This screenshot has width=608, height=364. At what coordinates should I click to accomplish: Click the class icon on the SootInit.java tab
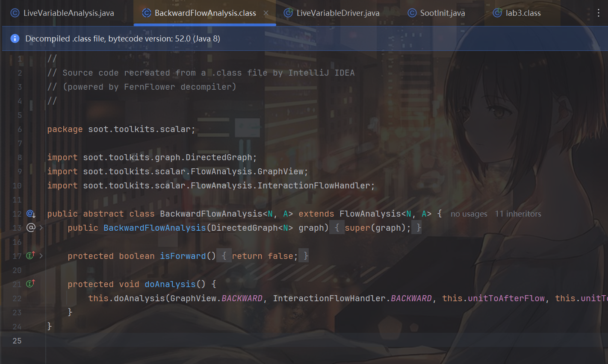(x=412, y=13)
